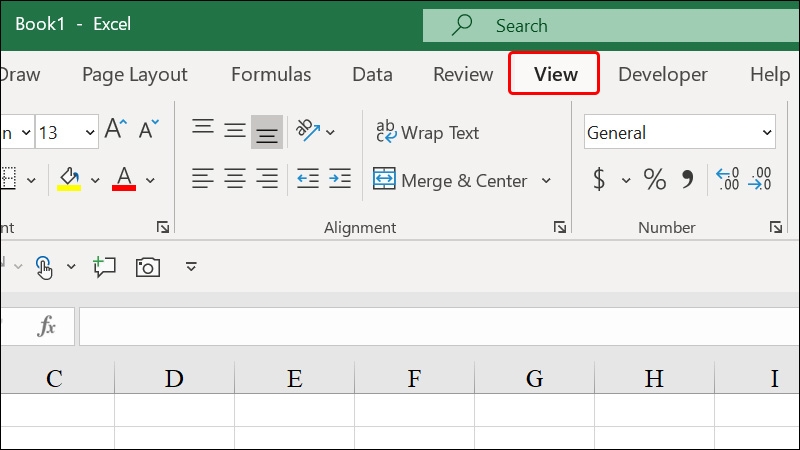The width and height of the screenshot is (800, 450).
Task: Apply Comma Style
Action: pyautogui.click(x=687, y=179)
